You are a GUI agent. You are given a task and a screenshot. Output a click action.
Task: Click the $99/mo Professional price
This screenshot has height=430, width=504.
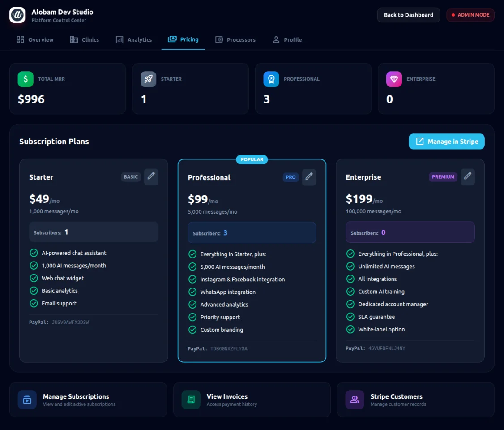click(x=203, y=199)
